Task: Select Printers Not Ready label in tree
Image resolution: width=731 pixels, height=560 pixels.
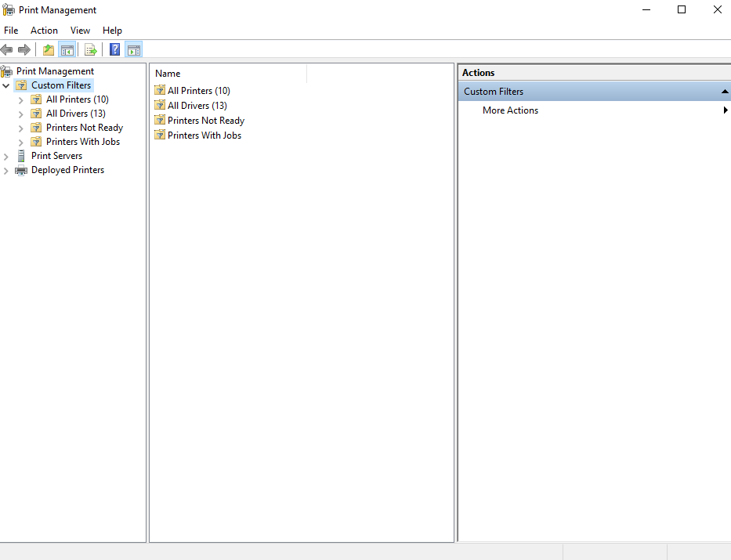Action: pyautogui.click(x=85, y=127)
